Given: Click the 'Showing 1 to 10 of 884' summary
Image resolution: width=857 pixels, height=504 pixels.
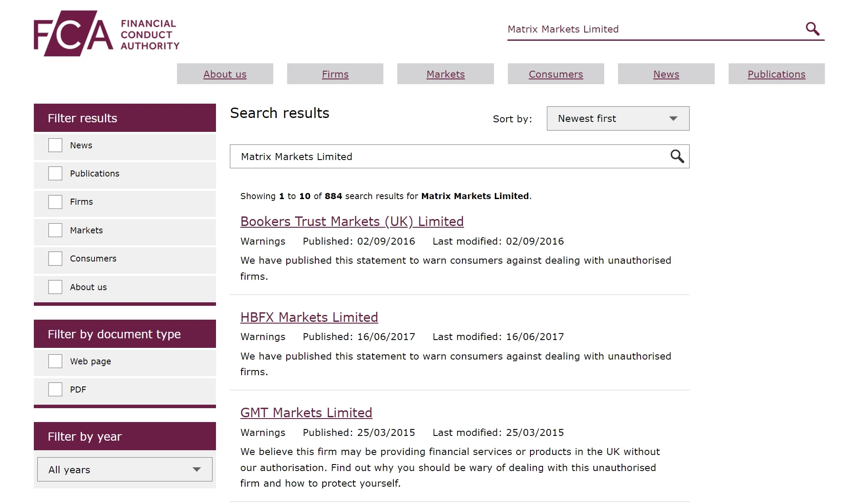Looking at the screenshot, I should click(x=386, y=196).
